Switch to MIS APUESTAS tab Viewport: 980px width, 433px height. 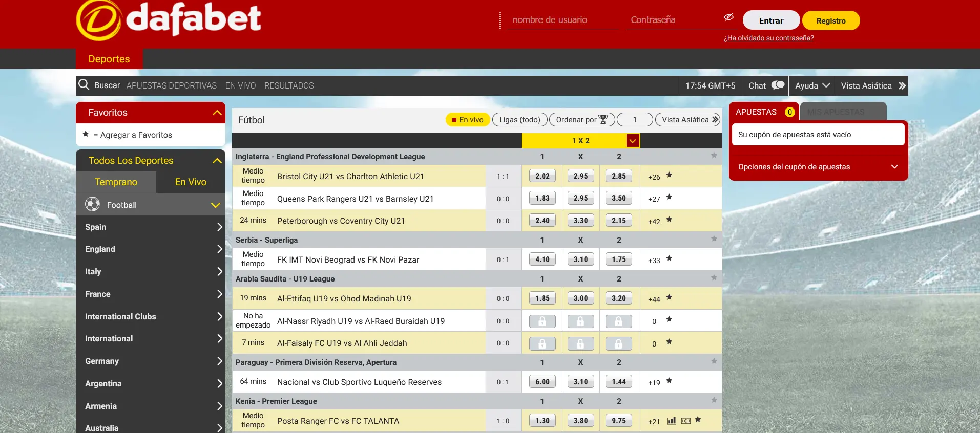[x=843, y=112]
